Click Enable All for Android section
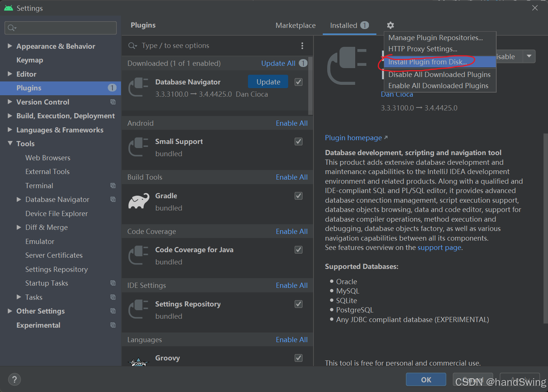Image resolution: width=548 pixels, height=392 pixels. 291,123
